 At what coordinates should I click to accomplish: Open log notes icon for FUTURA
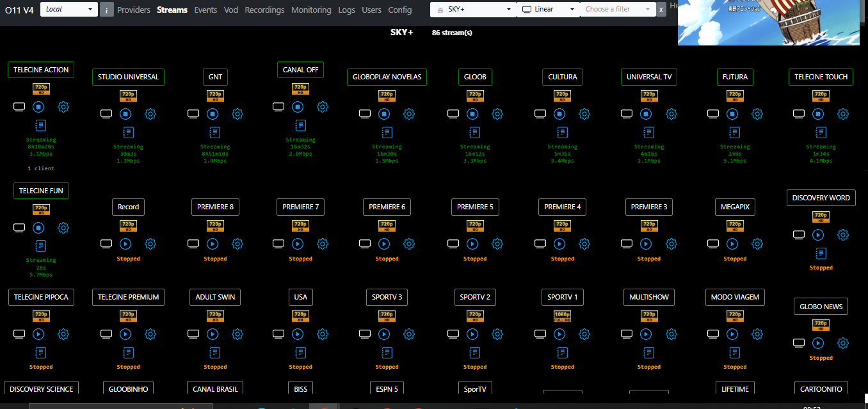click(x=735, y=132)
